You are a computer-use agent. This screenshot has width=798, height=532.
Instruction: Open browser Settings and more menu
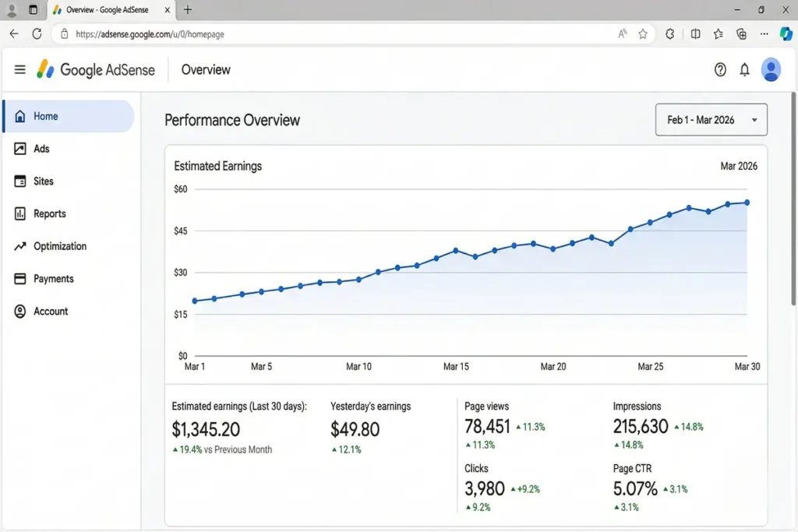coord(764,34)
